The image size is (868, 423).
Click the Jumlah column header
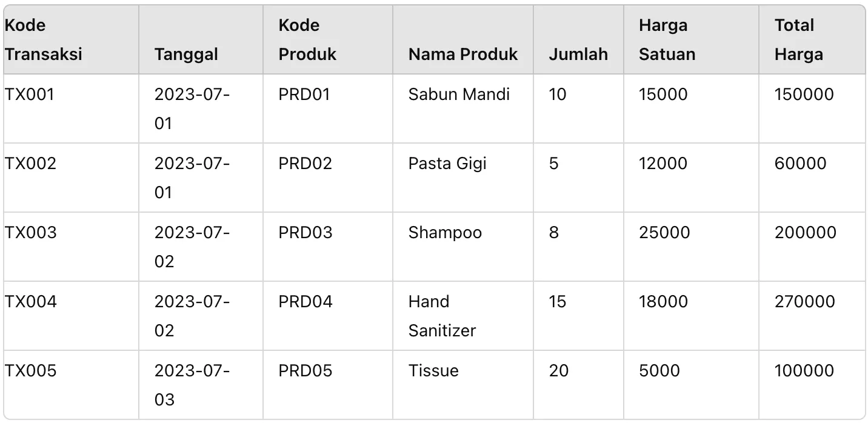(578, 55)
